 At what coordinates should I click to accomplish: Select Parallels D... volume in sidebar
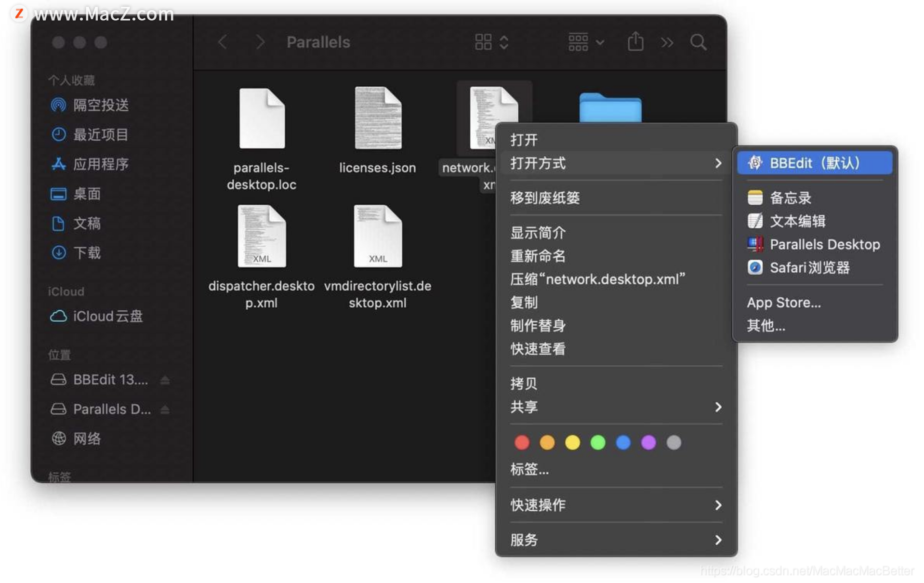click(x=101, y=409)
